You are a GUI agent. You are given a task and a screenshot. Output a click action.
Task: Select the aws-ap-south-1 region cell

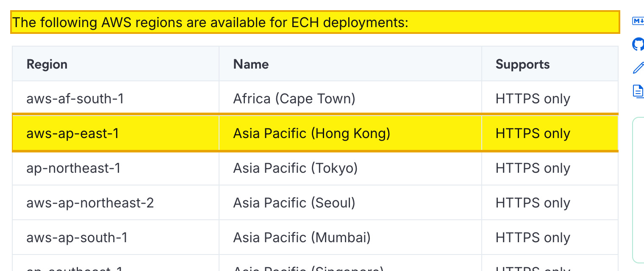point(116,238)
